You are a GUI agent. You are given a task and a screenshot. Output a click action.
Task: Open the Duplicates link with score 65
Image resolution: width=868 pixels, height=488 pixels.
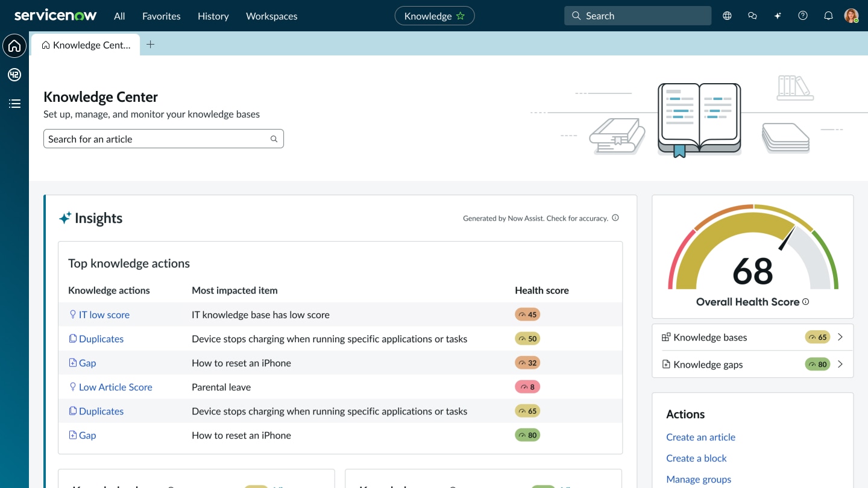click(x=101, y=411)
